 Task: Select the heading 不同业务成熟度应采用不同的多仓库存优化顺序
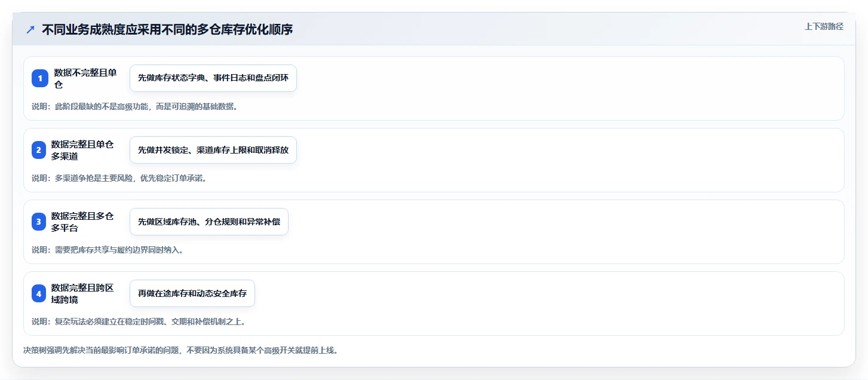(x=167, y=29)
